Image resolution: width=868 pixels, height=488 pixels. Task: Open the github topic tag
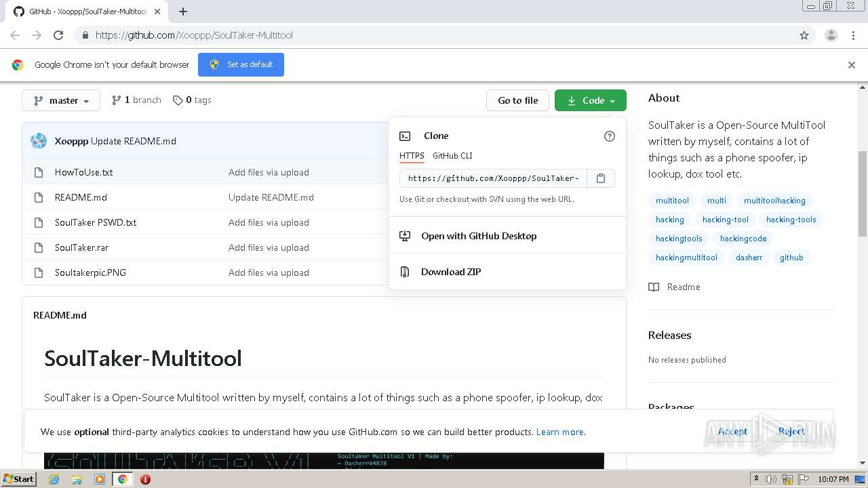[791, 258]
